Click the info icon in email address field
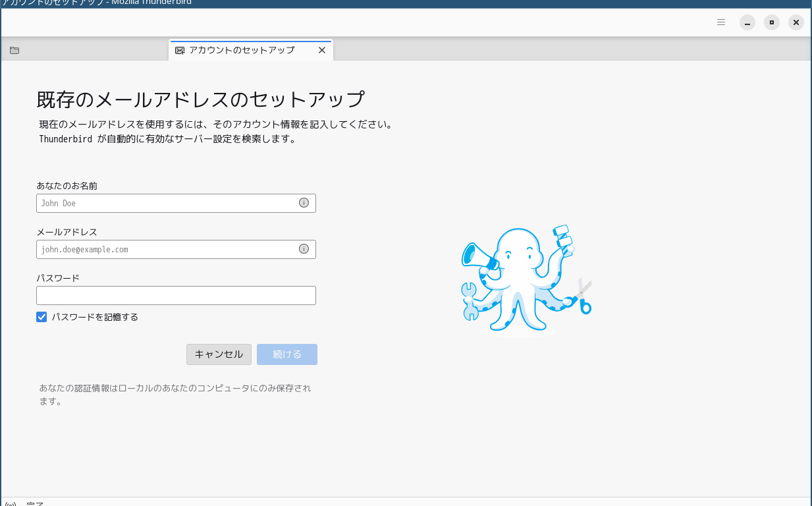Viewport: 812px width, 506px height. (x=304, y=249)
